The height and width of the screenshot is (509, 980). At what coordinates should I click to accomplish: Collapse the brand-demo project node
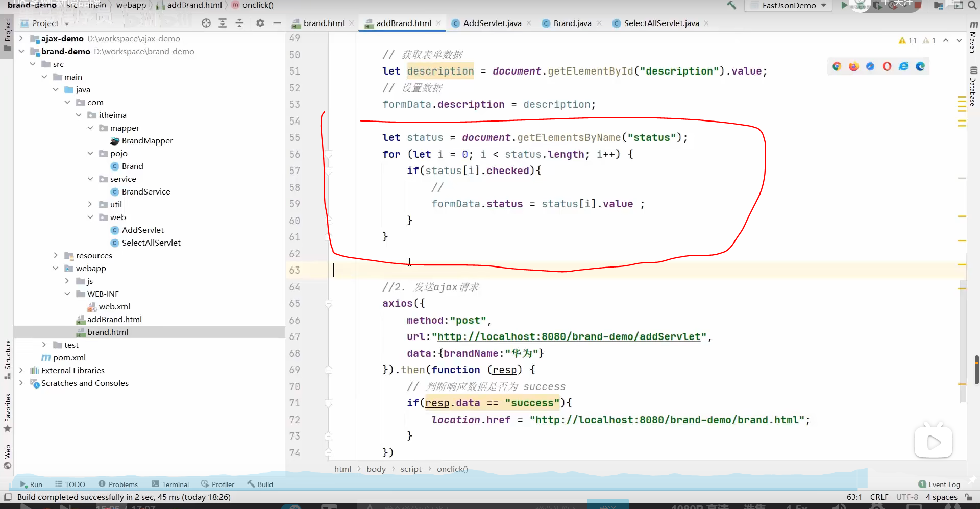pyautogui.click(x=21, y=51)
